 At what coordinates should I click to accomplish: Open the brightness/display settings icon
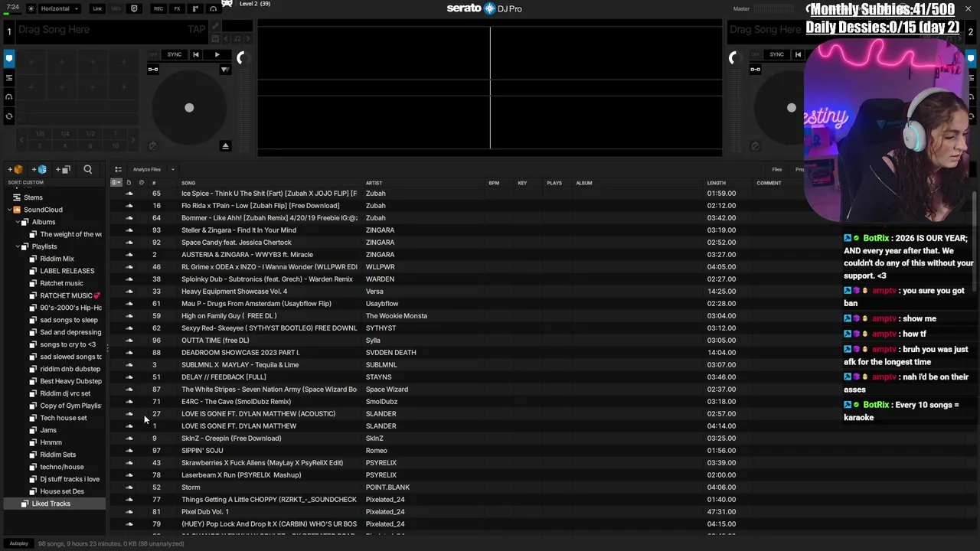(x=31, y=8)
